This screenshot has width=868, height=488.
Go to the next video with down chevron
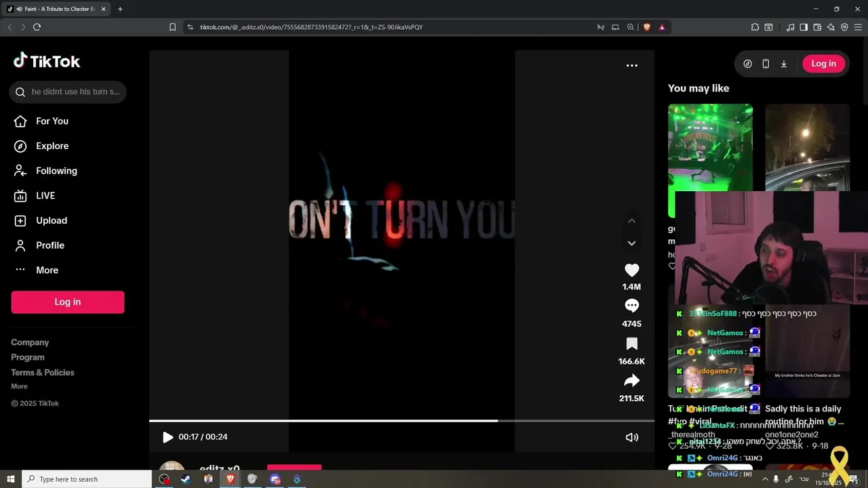(x=631, y=243)
